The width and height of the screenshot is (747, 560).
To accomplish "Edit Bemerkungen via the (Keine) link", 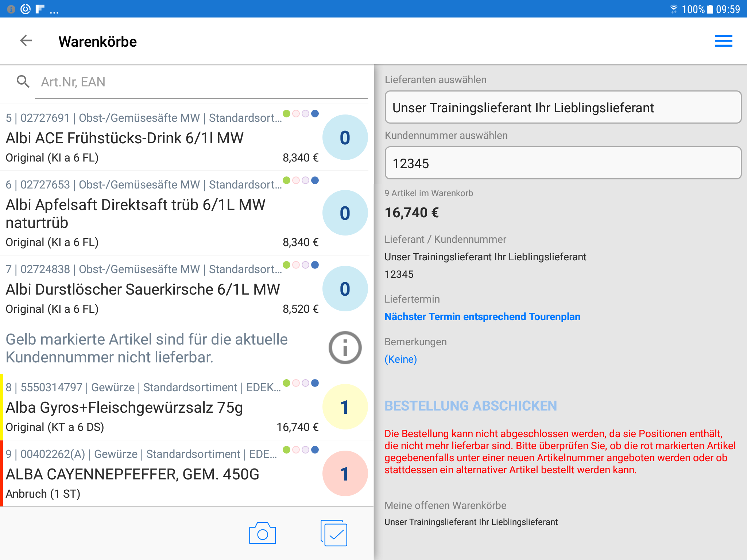I will point(400,359).
